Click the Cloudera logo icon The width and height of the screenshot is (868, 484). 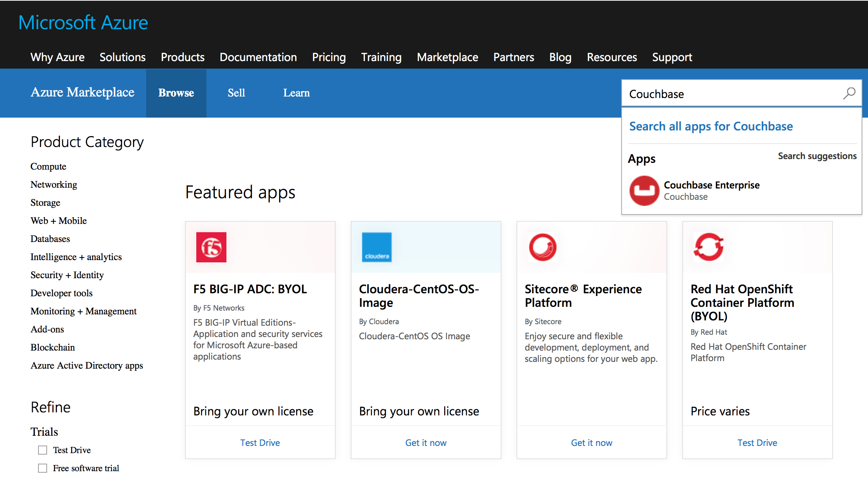(x=376, y=247)
